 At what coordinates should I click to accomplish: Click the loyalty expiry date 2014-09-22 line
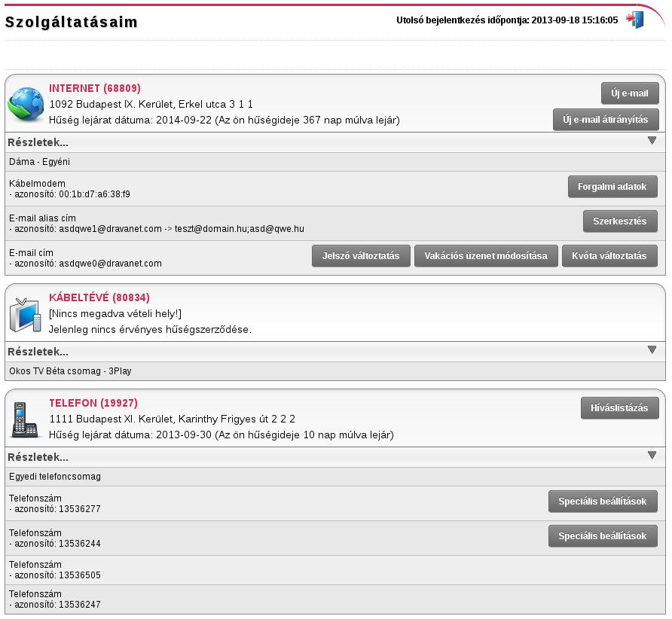tap(225, 120)
